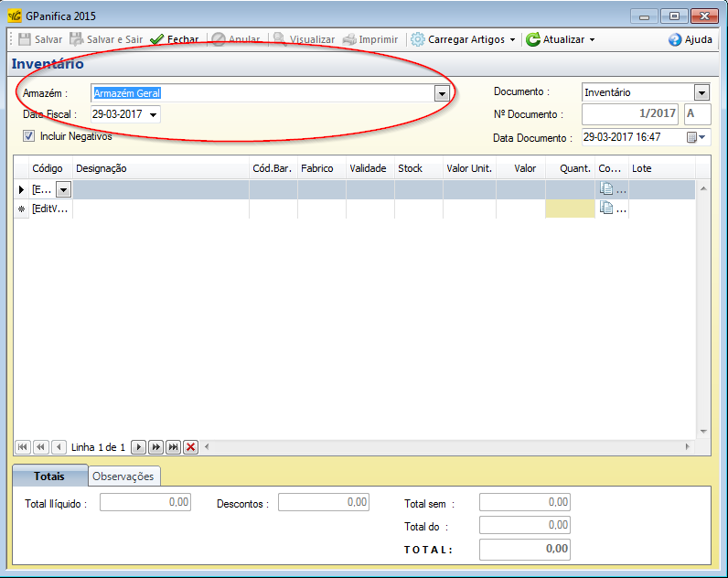Open Carregar Artigos dropdown menu

tap(512, 40)
